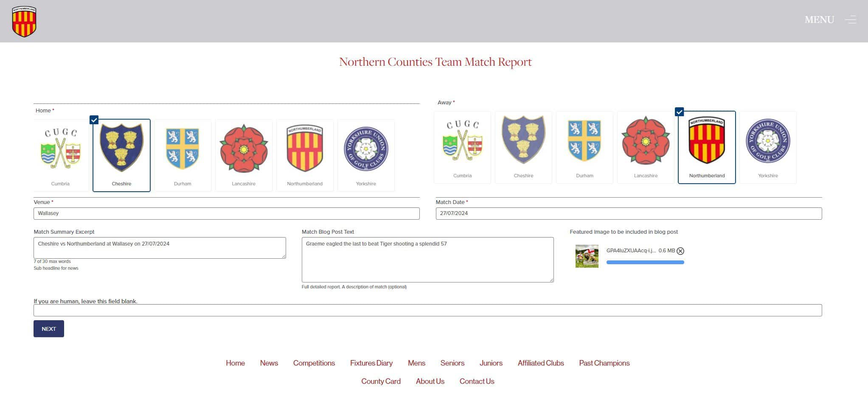The image size is (868, 394).
Task: Click the 'Full detailed report' hint text
Action: (x=354, y=287)
